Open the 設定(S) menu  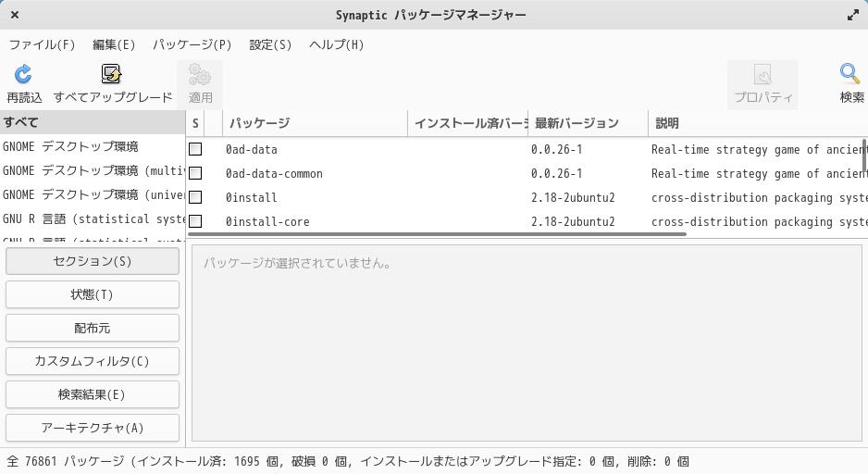click(x=270, y=44)
